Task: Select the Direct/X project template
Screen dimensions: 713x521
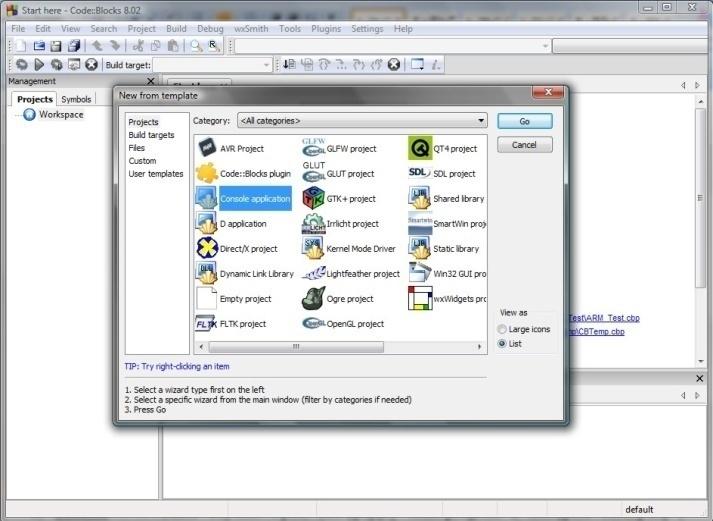Action: [237, 249]
